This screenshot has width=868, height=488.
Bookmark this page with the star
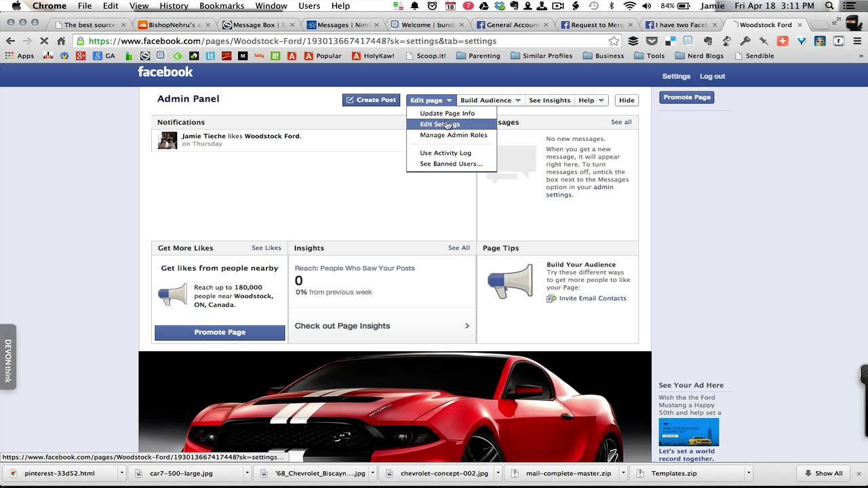coord(614,41)
